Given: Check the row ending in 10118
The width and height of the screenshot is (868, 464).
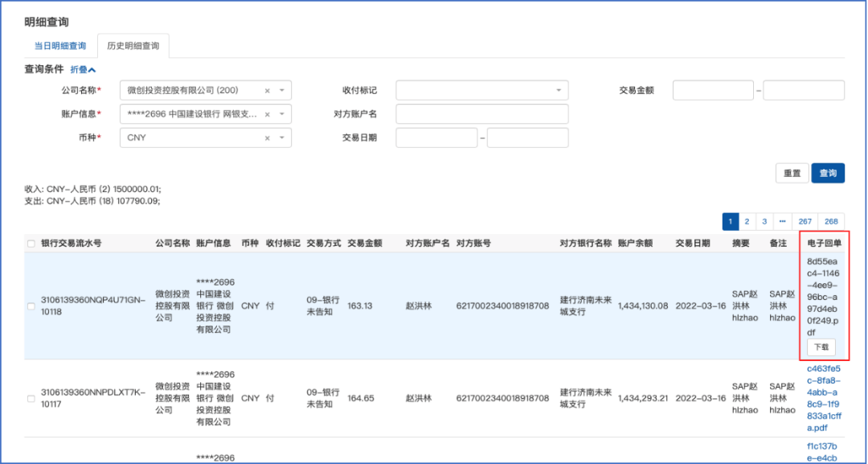Looking at the screenshot, I should click(31, 306).
